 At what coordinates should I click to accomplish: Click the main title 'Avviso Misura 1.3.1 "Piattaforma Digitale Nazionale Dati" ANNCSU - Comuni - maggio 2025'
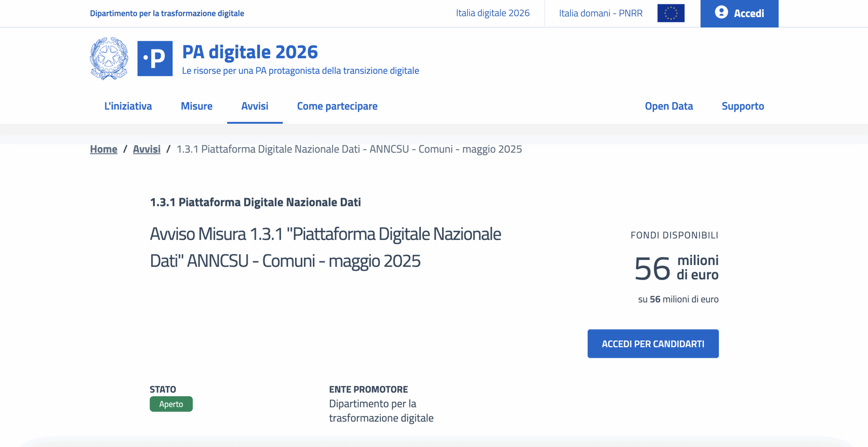pyautogui.click(x=325, y=247)
